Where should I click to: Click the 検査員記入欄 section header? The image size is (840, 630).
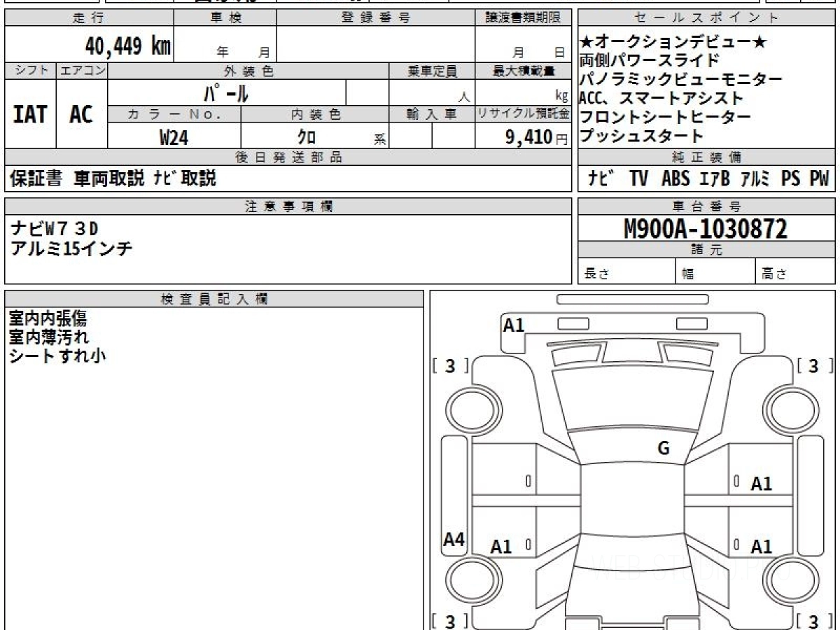(x=214, y=299)
